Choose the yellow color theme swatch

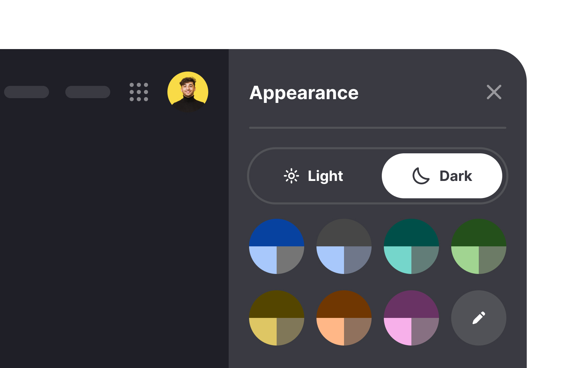[x=277, y=318]
